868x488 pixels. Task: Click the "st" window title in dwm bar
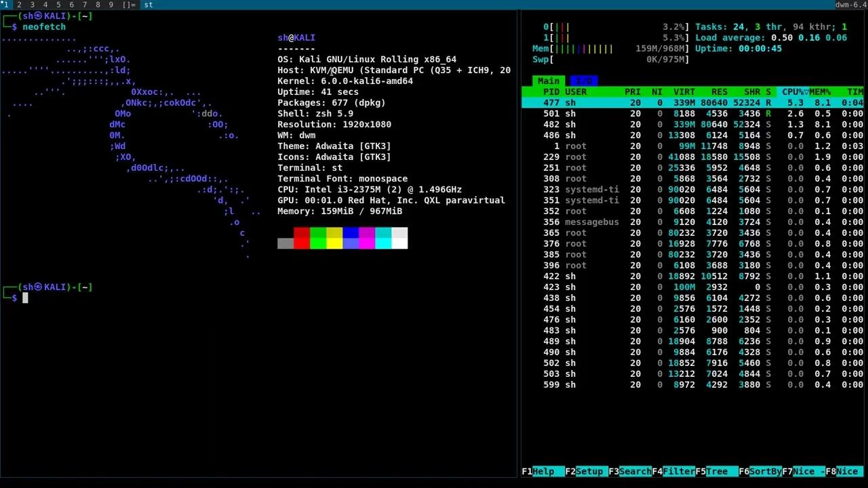(148, 5)
